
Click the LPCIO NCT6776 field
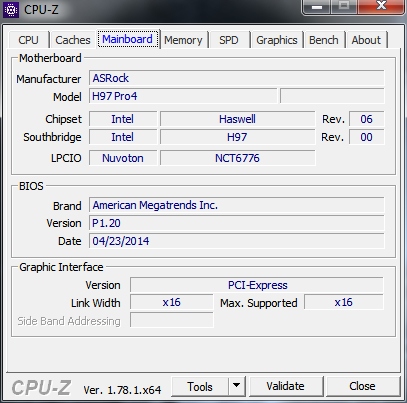[237, 158]
